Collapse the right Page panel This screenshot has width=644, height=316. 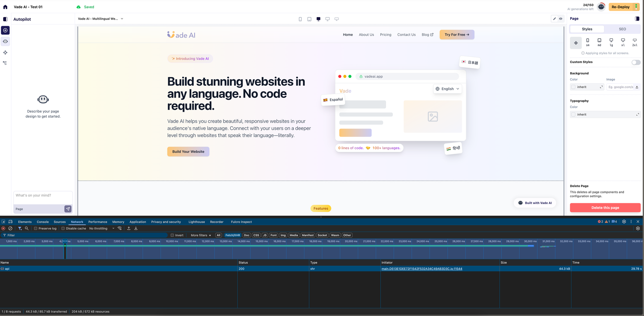637,19
